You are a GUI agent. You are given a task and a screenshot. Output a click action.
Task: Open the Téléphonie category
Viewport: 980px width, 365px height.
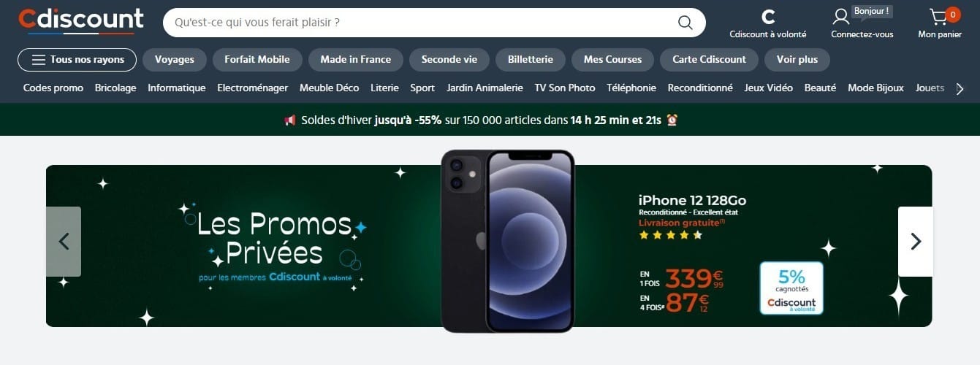(x=631, y=88)
